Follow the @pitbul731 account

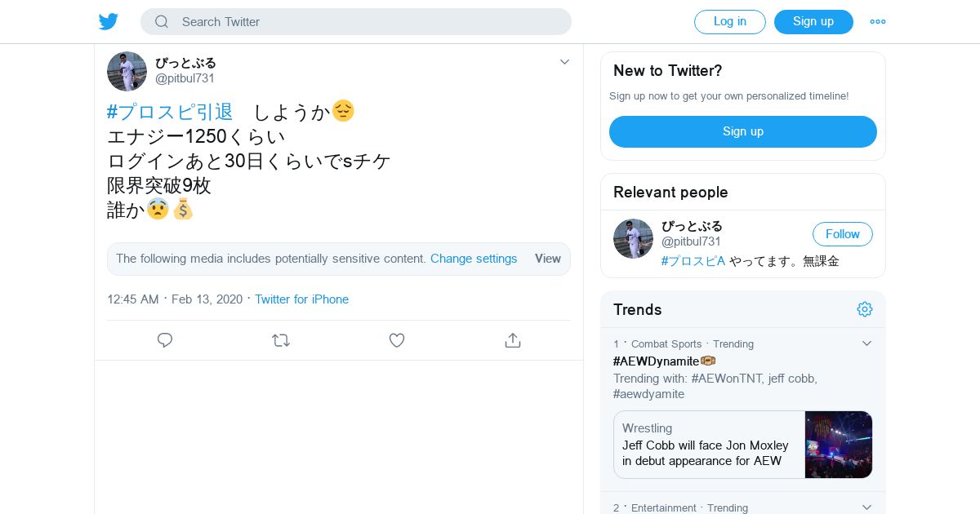(x=842, y=234)
